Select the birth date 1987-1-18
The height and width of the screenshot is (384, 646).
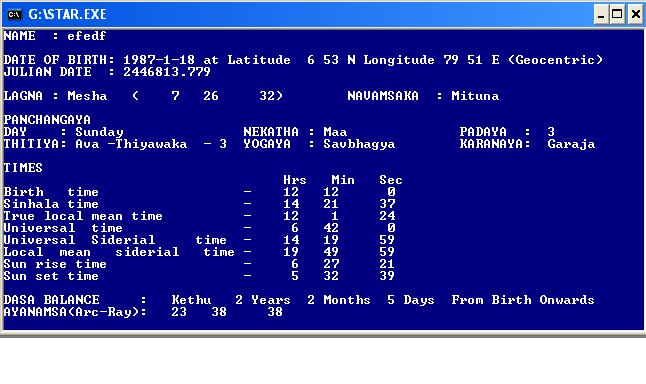coord(159,60)
